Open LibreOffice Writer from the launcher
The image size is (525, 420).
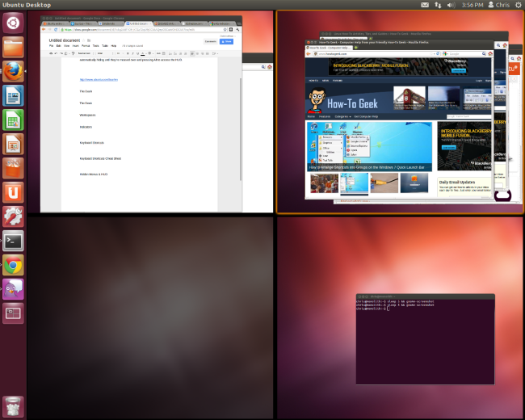[x=13, y=96]
